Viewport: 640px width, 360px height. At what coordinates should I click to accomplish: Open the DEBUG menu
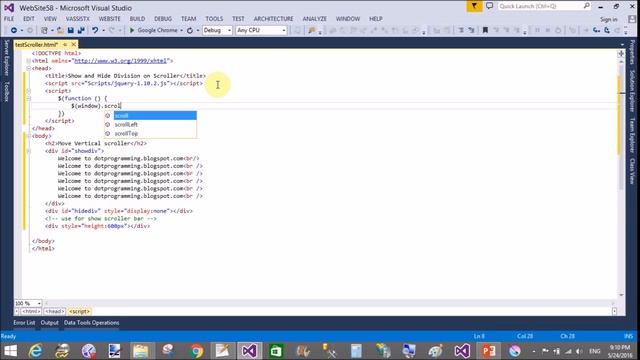[x=163, y=19]
